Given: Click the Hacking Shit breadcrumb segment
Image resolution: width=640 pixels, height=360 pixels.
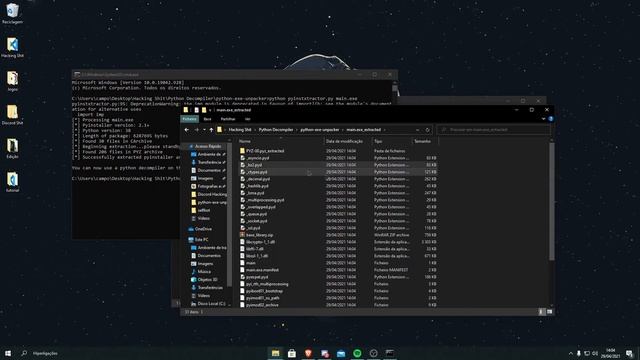Looking at the screenshot, I should 240,130.
